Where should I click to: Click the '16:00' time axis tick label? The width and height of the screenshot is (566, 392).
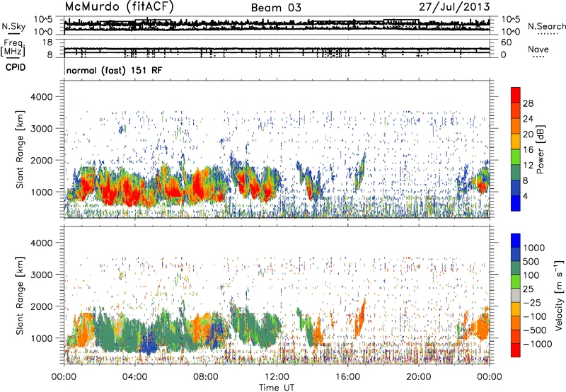tap(347, 377)
